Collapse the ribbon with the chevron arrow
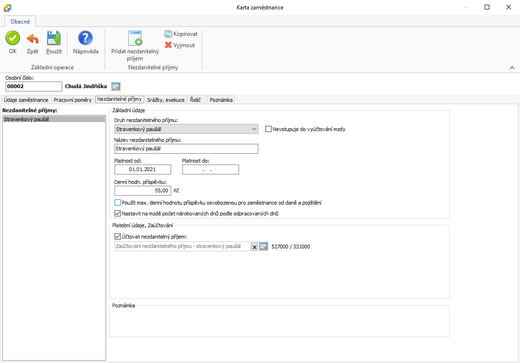The image size is (520, 363). pos(512,68)
